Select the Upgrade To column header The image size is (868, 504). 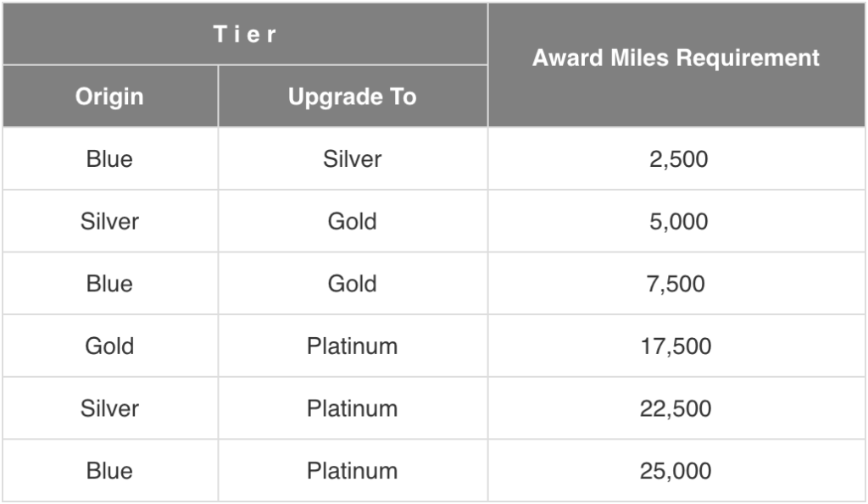353,97
